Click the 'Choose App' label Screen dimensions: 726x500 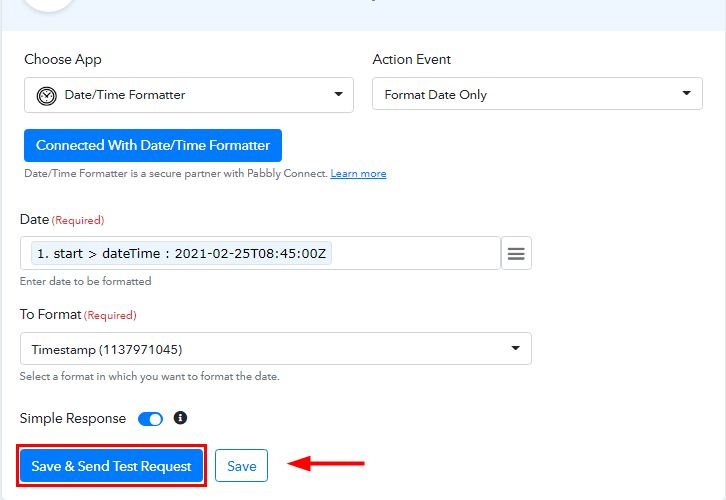63,60
